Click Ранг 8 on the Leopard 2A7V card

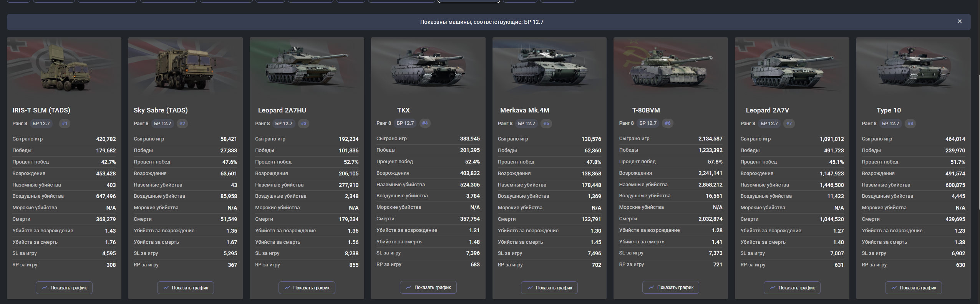click(x=748, y=124)
